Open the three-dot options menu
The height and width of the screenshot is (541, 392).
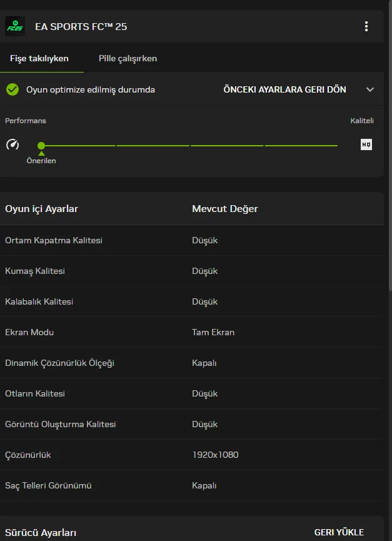[366, 26]
